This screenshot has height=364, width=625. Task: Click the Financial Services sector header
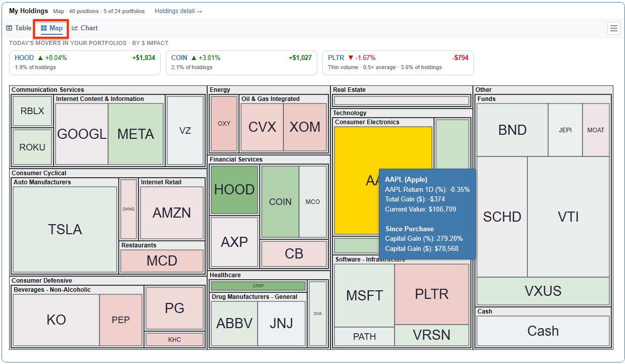(x=236, y=160)
